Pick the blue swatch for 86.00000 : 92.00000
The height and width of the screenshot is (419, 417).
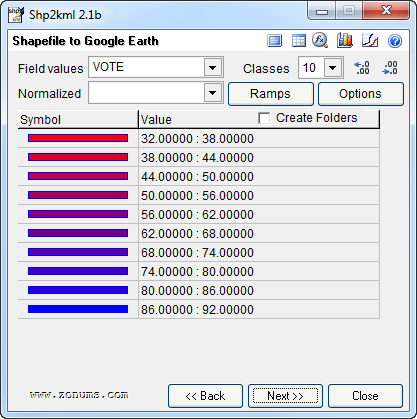(x=78, y=309)
